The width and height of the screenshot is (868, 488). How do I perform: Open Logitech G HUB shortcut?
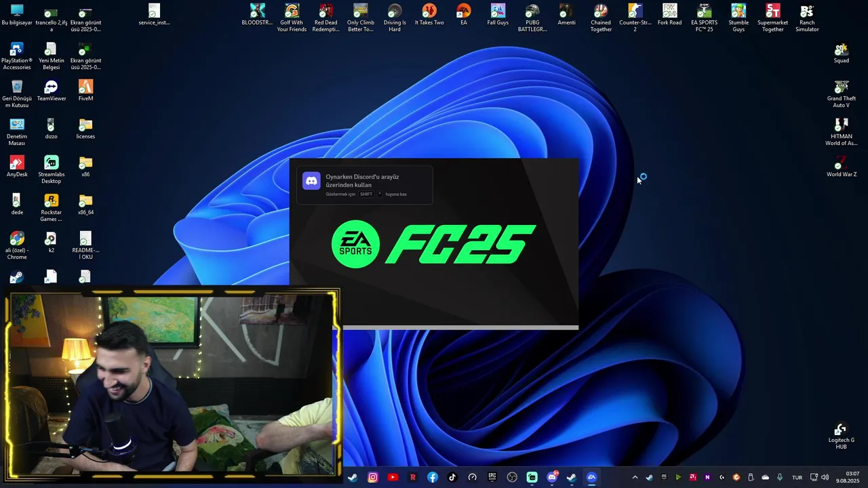click(842, 436)
